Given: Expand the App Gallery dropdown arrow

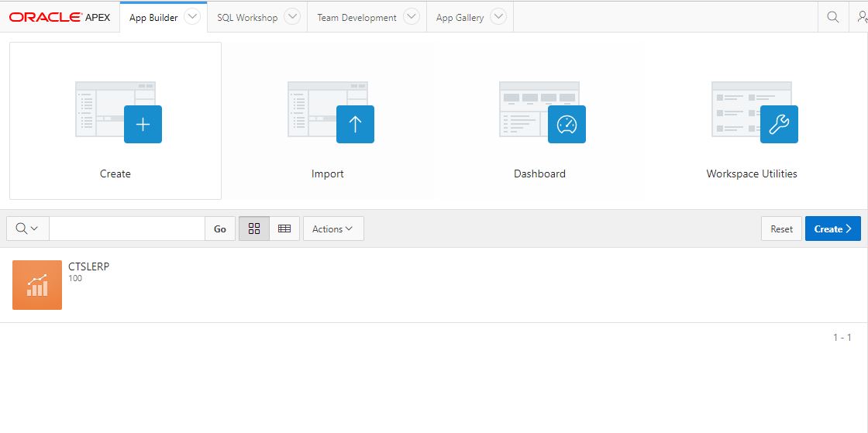Looking at the screenshot, I should 499,17.
